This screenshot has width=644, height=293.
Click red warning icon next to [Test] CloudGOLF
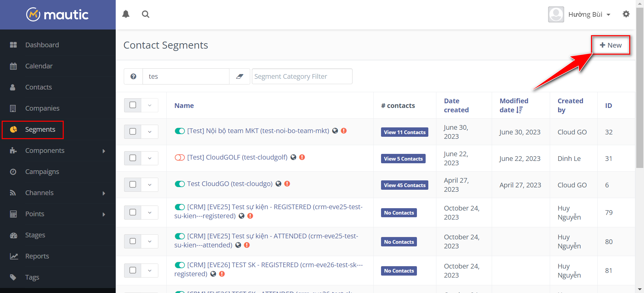[x=302, y=157]
